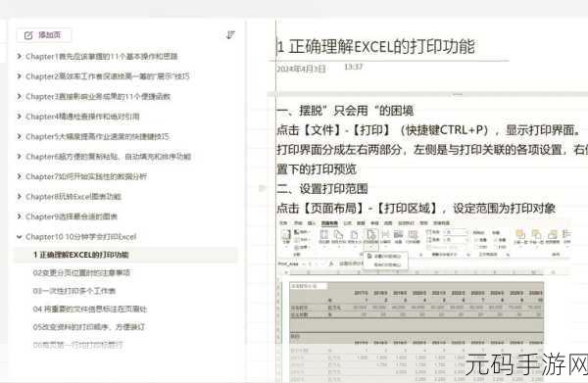Select subpage 06 in the page list

point(77,345)
